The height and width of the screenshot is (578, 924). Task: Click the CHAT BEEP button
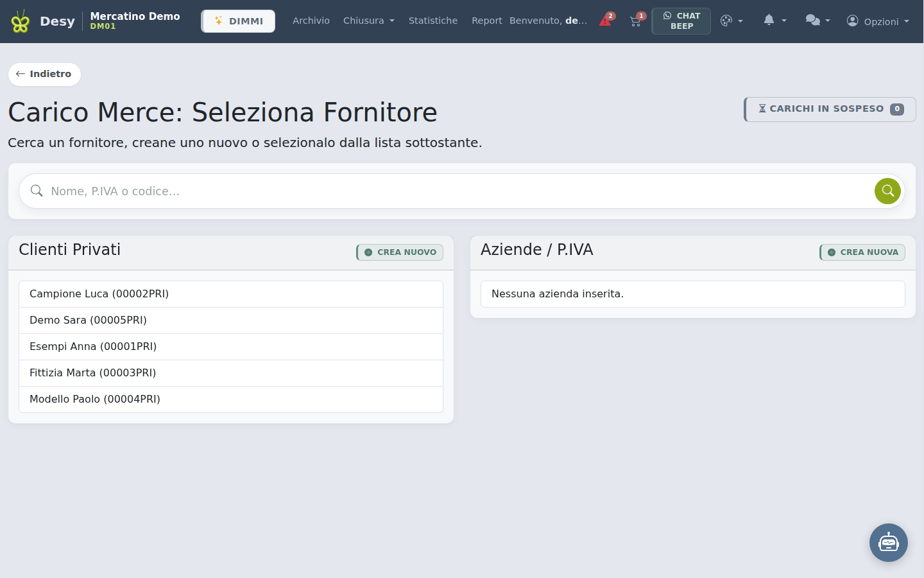681,21
